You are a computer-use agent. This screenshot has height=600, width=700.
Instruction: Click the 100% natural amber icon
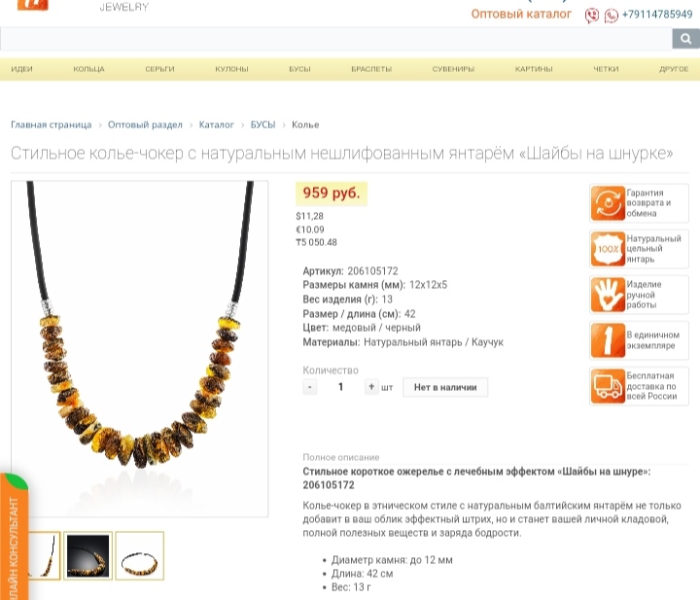point(608,249)
